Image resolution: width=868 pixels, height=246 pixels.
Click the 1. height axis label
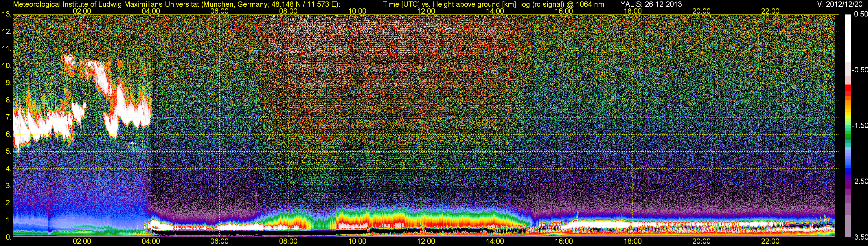click(x=8, y=220)
